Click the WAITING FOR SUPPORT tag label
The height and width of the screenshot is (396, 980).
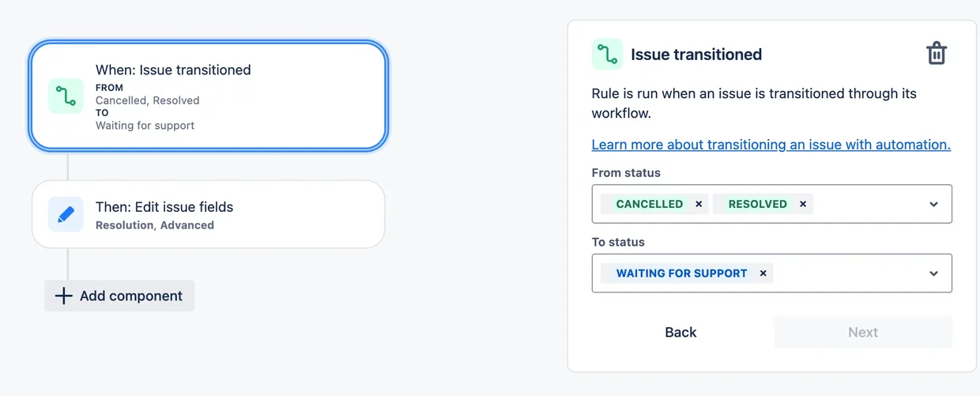pos(681,273)
